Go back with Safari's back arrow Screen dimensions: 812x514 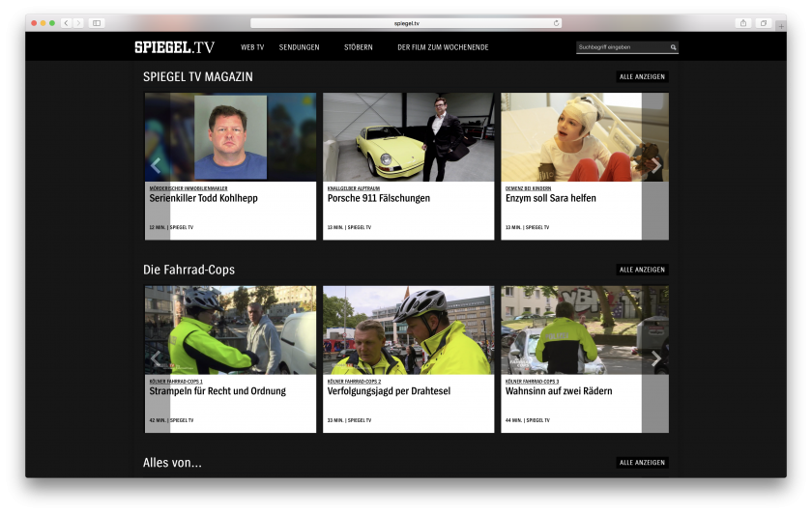click(67, 23)
